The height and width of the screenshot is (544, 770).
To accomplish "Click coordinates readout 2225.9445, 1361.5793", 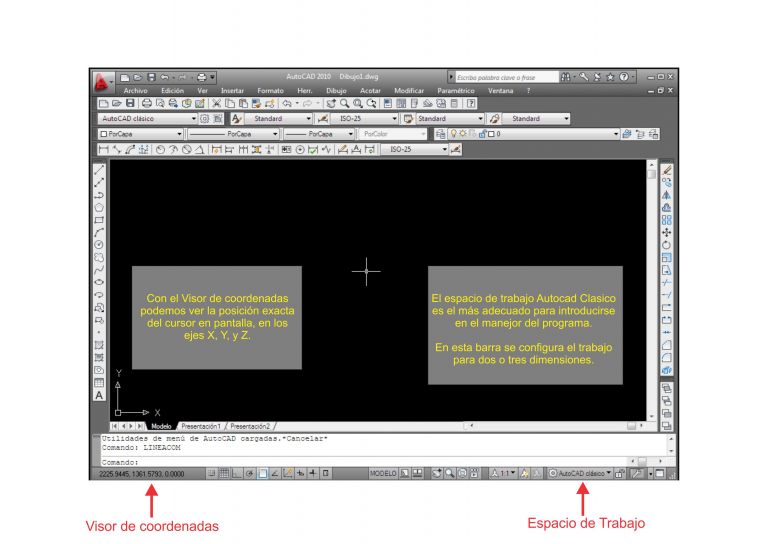I will [x=142, y=474].
